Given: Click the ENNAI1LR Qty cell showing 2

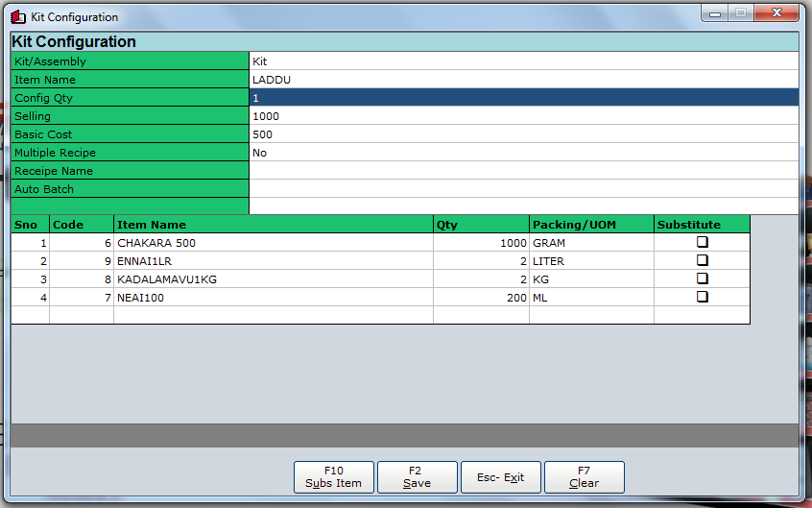Looking at the screenshot, I should tap(481, 261).
